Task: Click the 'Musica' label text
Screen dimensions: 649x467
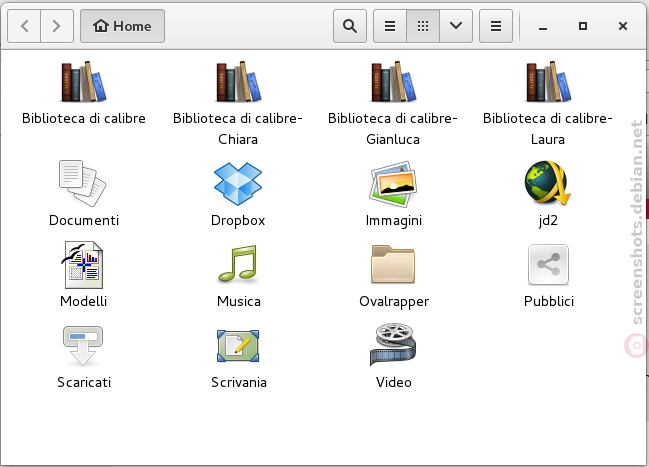Action: (x=239, y=301)
